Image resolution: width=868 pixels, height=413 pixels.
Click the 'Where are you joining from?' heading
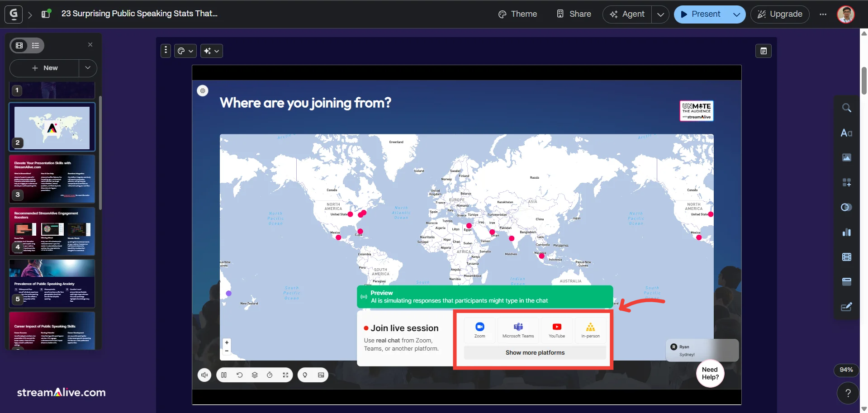point(305,103)
